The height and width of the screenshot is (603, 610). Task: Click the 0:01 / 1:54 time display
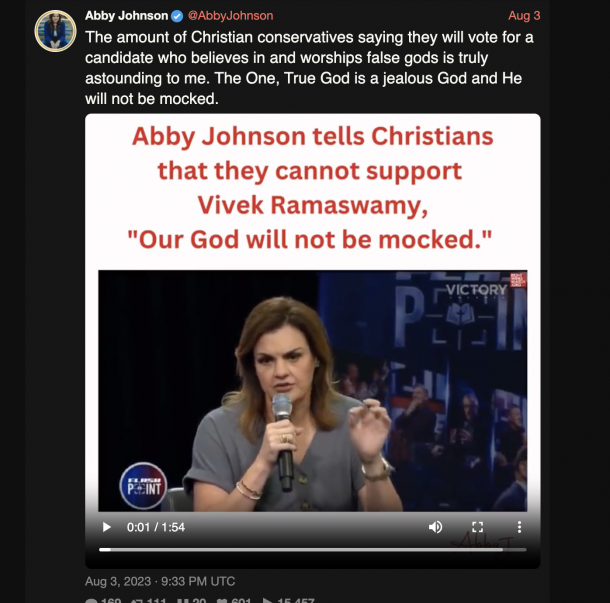[156, 527]
